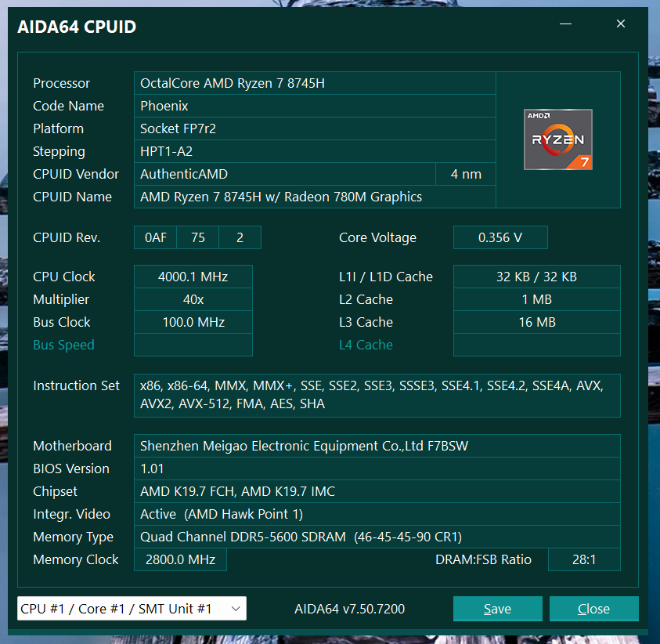Click the Instruction Set label
This screenshot has height=644, width=660.
click(x=76, y=385)
